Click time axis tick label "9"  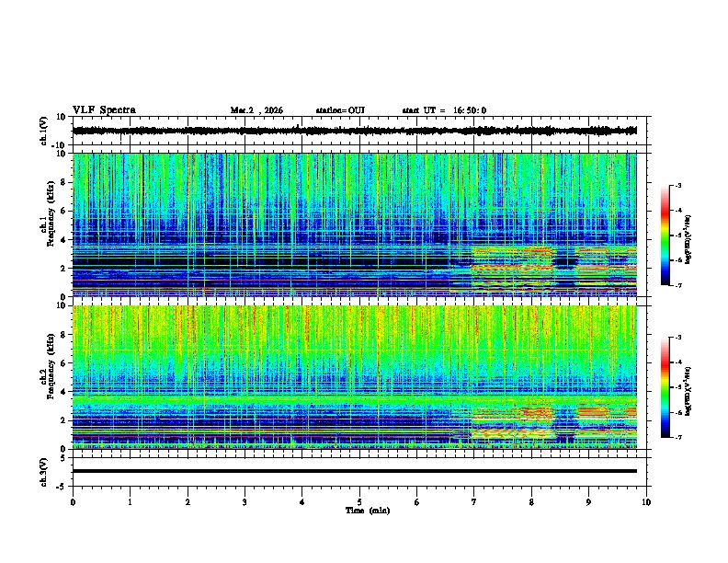pyautogui.click(x=588, y=502)
